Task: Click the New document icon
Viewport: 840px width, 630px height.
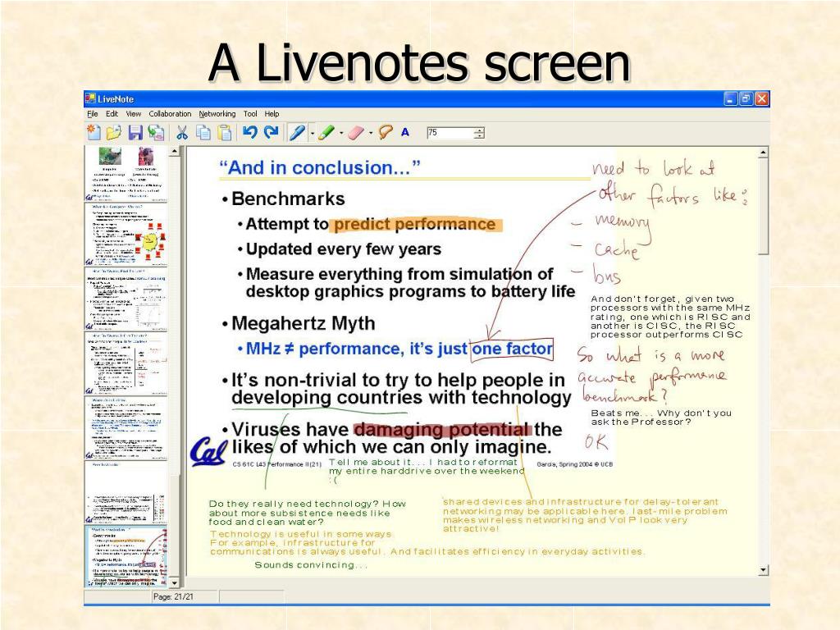Action: pyautogui.click(x=94, y=132)
